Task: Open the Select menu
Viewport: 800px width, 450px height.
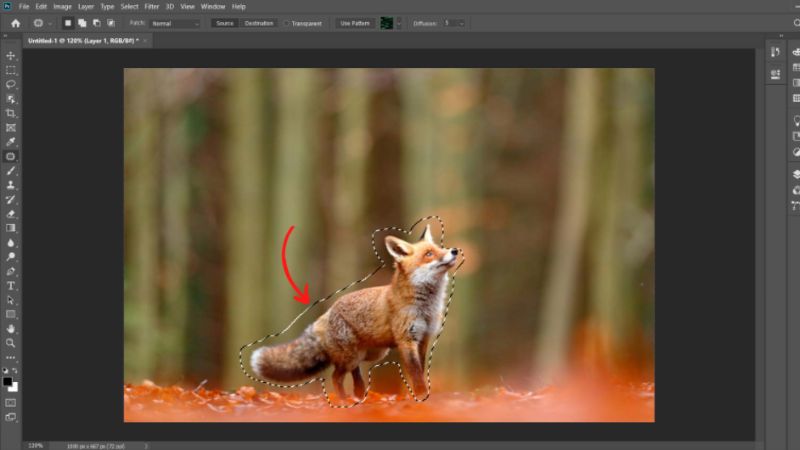Action: coord(129,7)
